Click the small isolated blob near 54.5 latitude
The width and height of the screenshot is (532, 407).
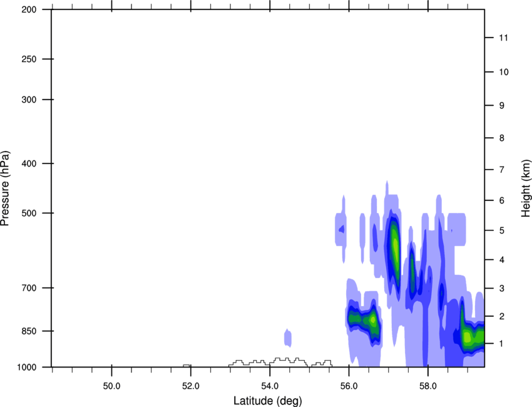[x=288, y=338]
